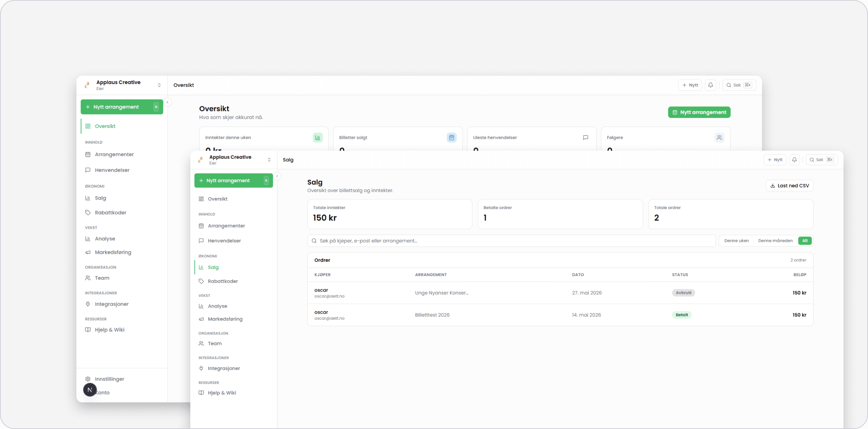Click the Betalte ordrer card

click(x=560, y=214)
